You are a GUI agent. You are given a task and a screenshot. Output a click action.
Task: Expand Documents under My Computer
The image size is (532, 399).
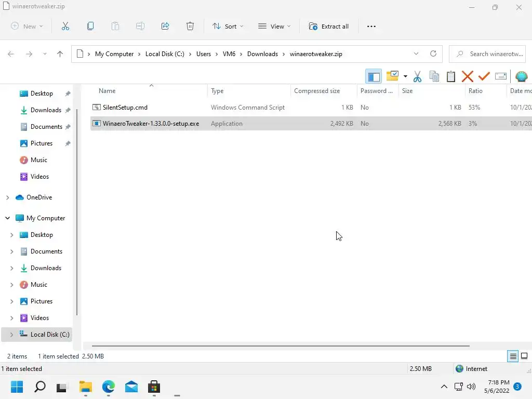11,251
